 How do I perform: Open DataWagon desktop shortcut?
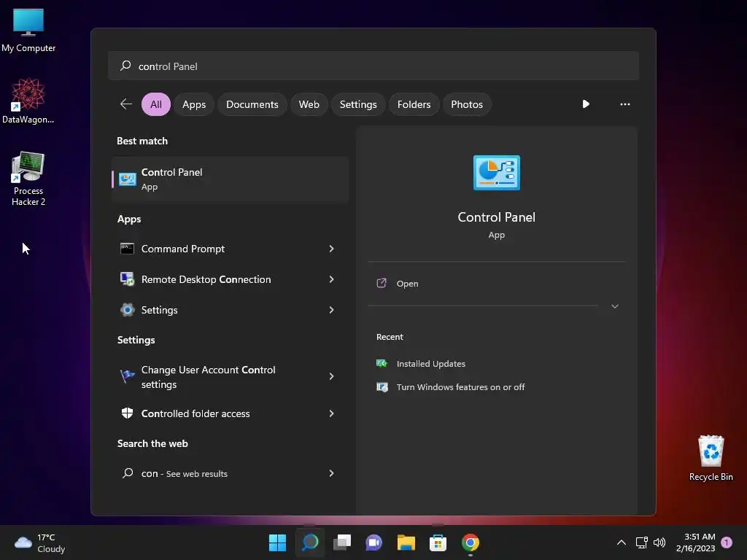(x=28, y=101)
